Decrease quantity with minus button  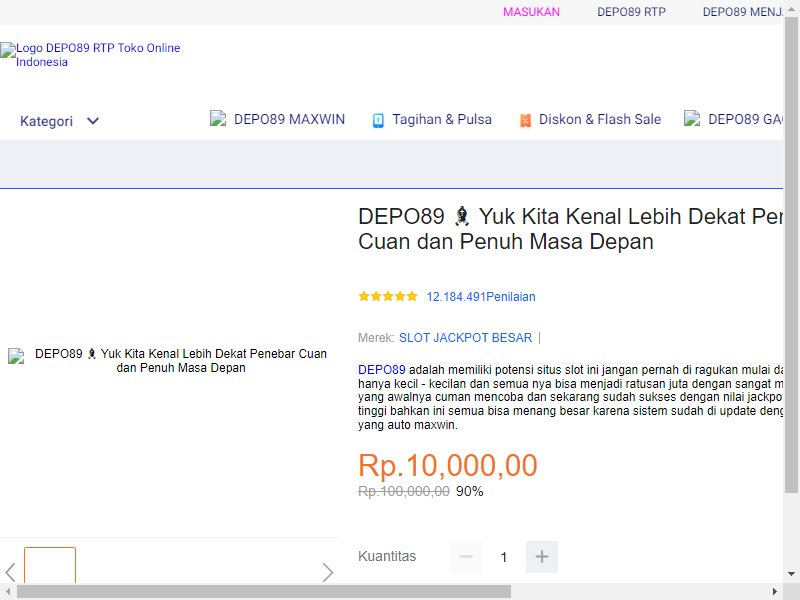coord(466,557)
